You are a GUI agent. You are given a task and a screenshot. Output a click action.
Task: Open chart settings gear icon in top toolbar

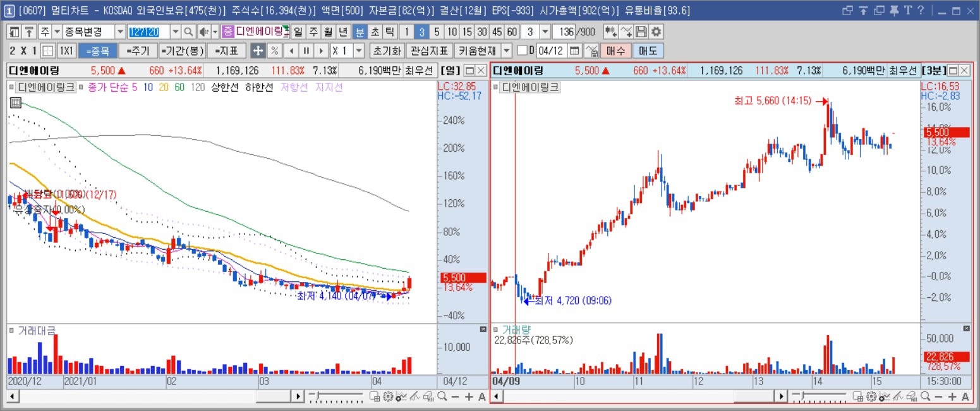(x=656, y=32)
